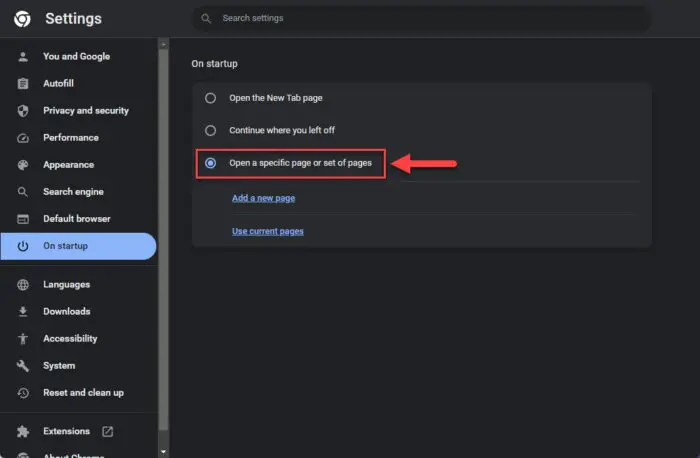Open System settings section
700x458 pixels.
[x=79, y=366]
